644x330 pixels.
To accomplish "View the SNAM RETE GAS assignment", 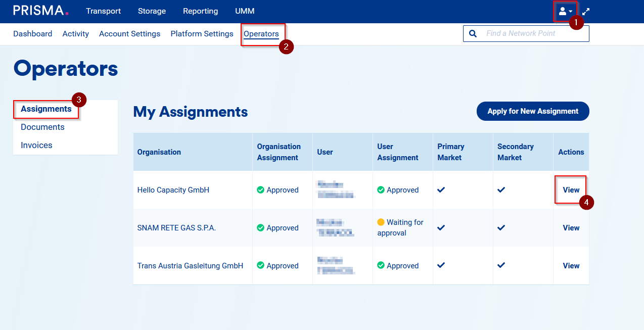I will tap(571, 228).
